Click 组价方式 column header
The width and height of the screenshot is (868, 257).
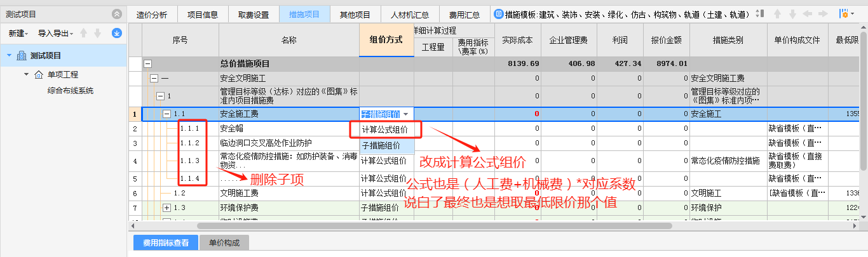pos(386,39)
